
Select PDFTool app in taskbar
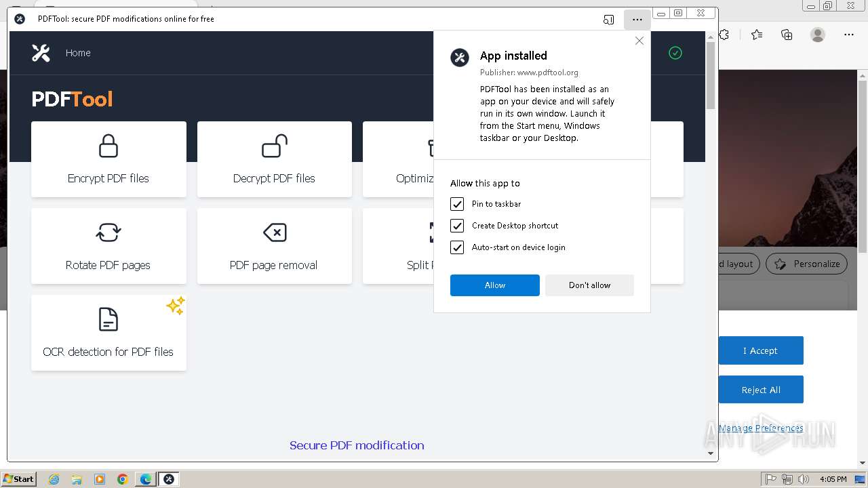(x=169, y=479)
